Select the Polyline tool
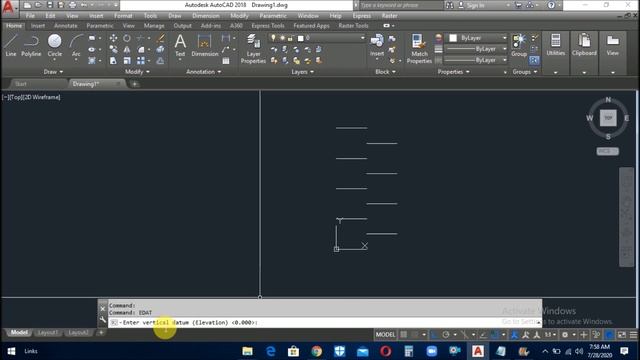Viewport: 640px width, 360px height. point(31,45)
